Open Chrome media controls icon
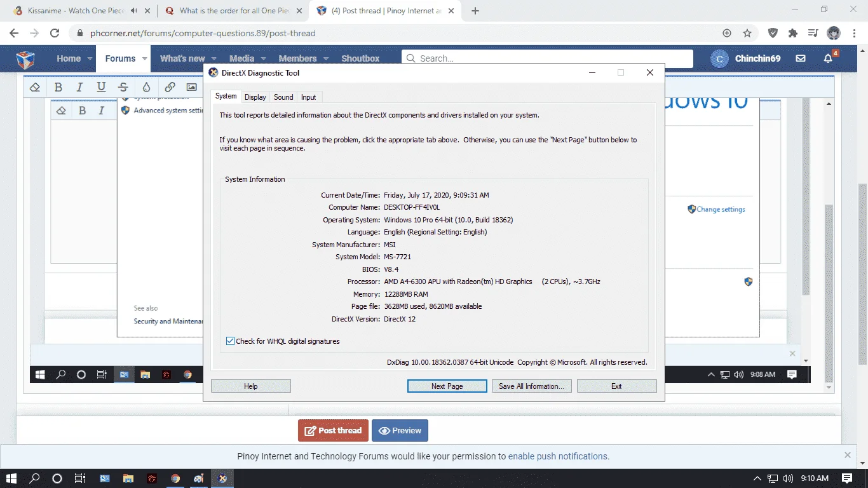 (x=813, y=33)
